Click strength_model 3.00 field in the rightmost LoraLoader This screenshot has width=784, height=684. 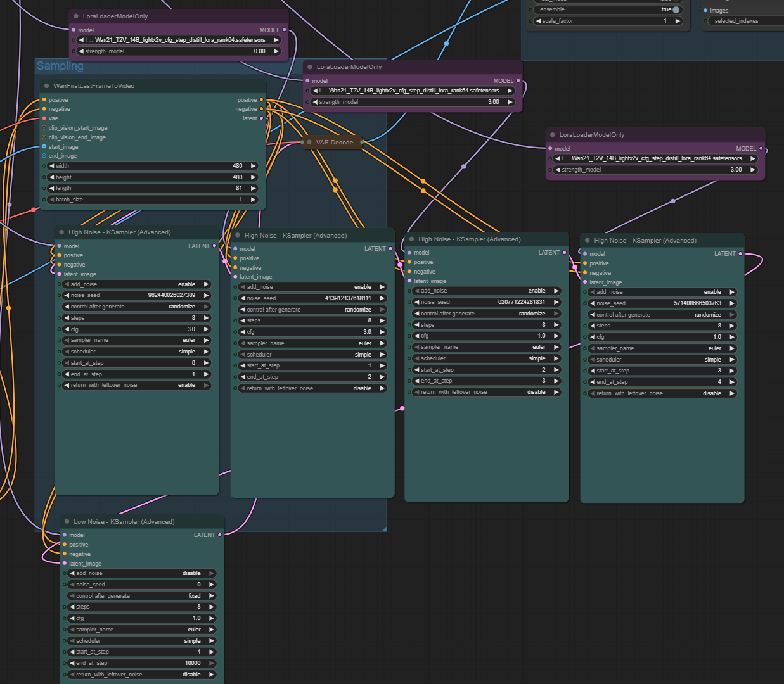point(656,170)
